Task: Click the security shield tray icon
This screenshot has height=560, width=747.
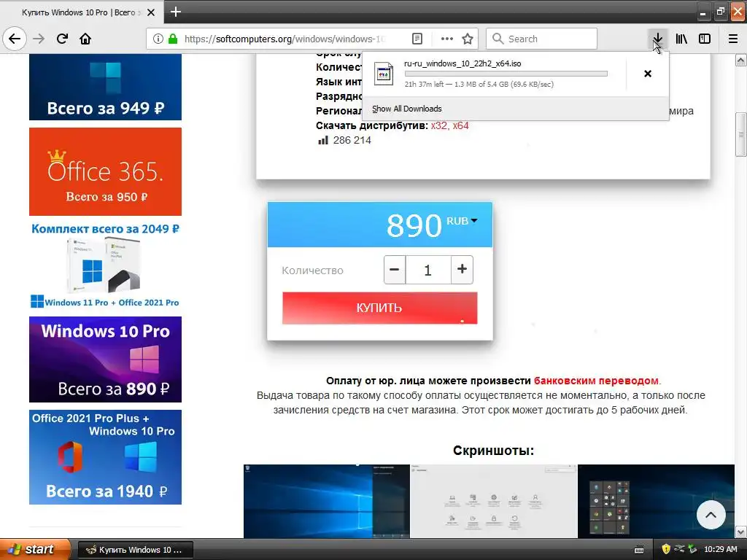Action: [x=666, y=549]
